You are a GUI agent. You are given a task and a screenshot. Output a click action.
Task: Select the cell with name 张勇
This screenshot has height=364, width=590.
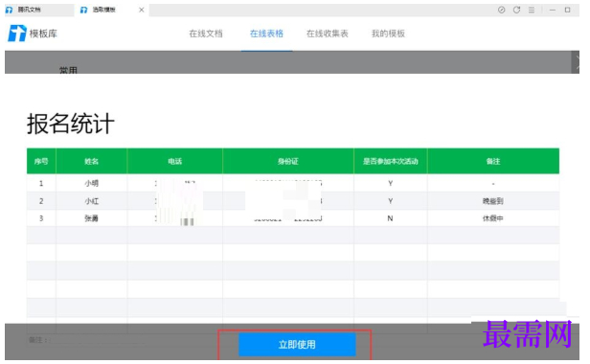pos(91,218)
